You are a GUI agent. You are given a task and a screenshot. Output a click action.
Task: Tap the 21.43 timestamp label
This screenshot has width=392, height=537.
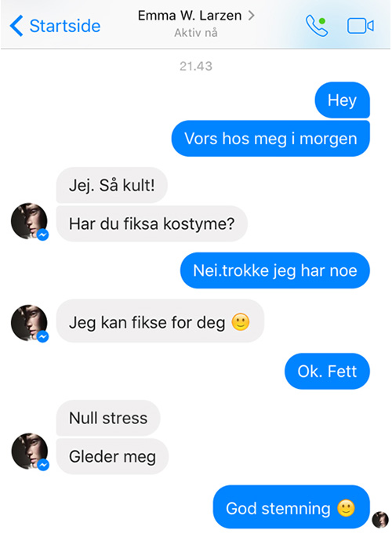(196, 66)
